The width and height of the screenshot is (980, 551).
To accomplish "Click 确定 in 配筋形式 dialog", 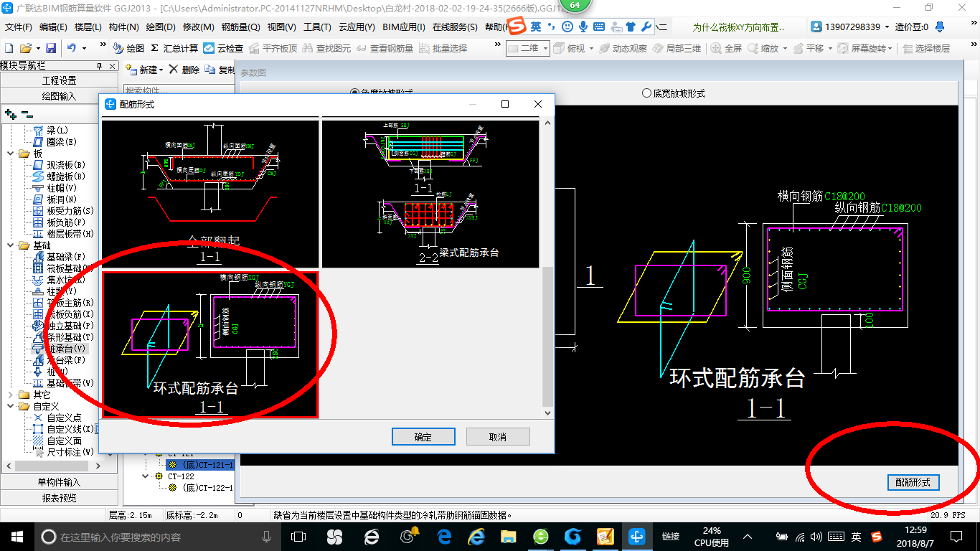I will pyautogui.click(x=423, y=437).
